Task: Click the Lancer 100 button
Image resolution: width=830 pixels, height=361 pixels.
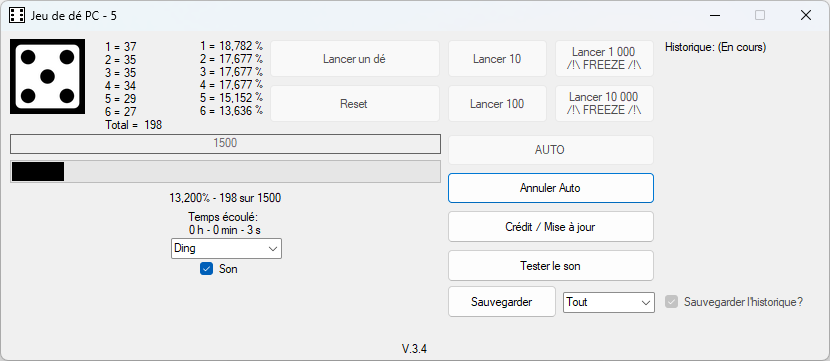Action: (497, 104)
